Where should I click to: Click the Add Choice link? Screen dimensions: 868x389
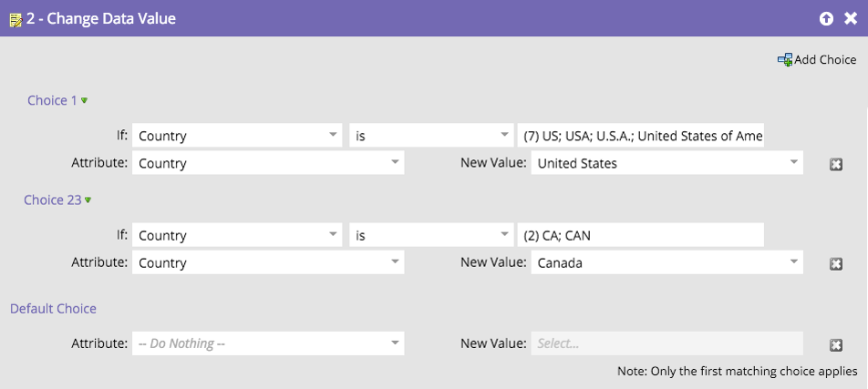point(824,60)
